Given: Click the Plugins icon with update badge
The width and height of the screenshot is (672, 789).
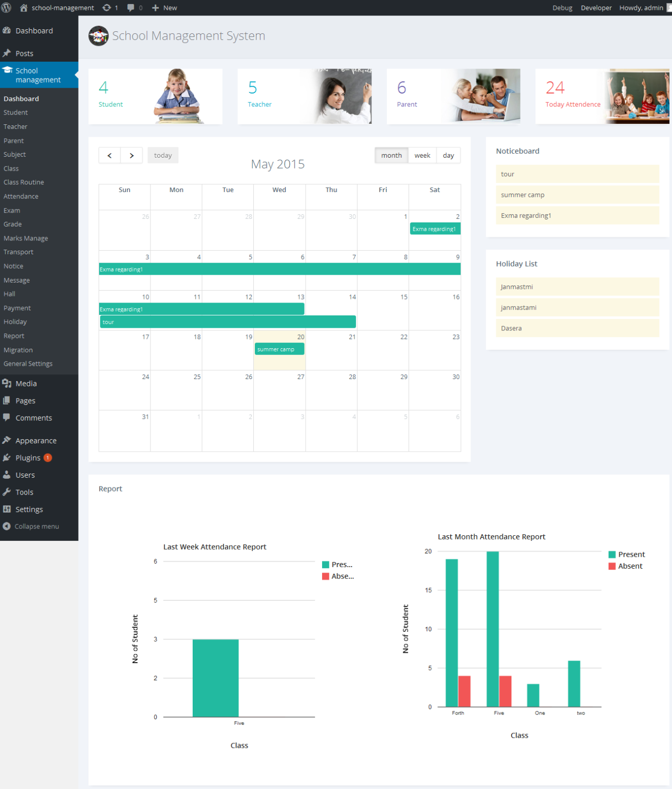Looking at the screenshot, I should pyautogui.click(x=7, y=458).
